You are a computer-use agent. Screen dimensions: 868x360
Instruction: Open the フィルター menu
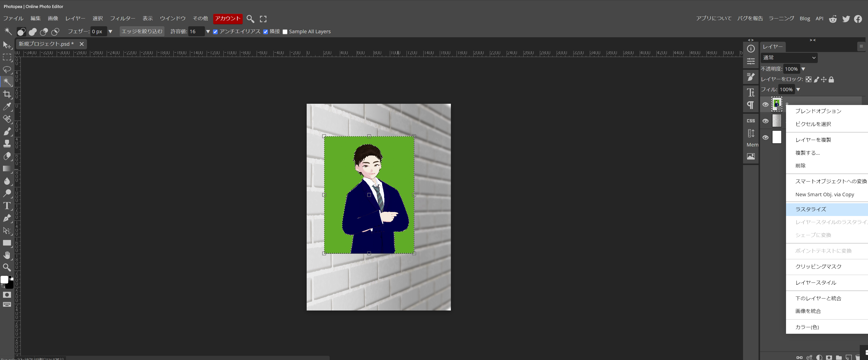point(123,18)
